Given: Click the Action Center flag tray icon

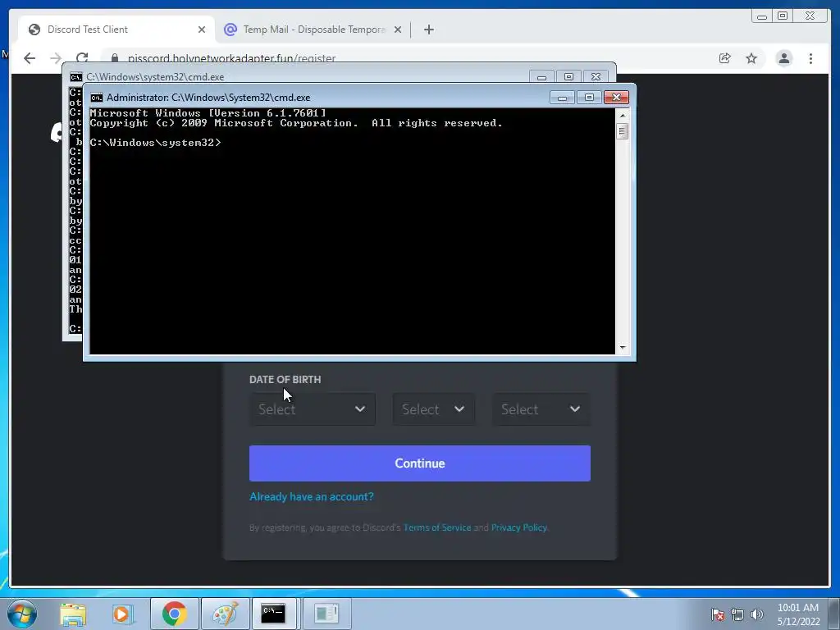Looking at the screenshot, I should click(x=718, y=614).
